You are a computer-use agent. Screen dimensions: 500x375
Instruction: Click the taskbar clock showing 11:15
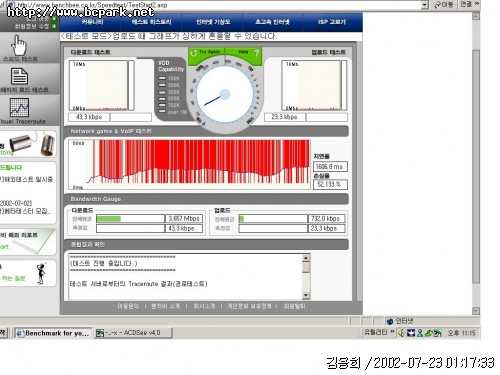click(461, 333)
